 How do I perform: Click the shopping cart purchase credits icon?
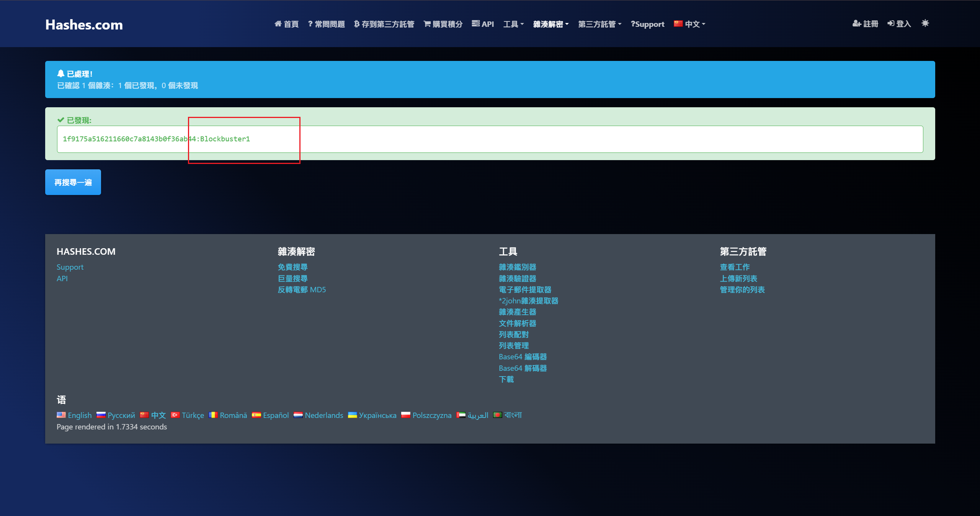(427, 24)
